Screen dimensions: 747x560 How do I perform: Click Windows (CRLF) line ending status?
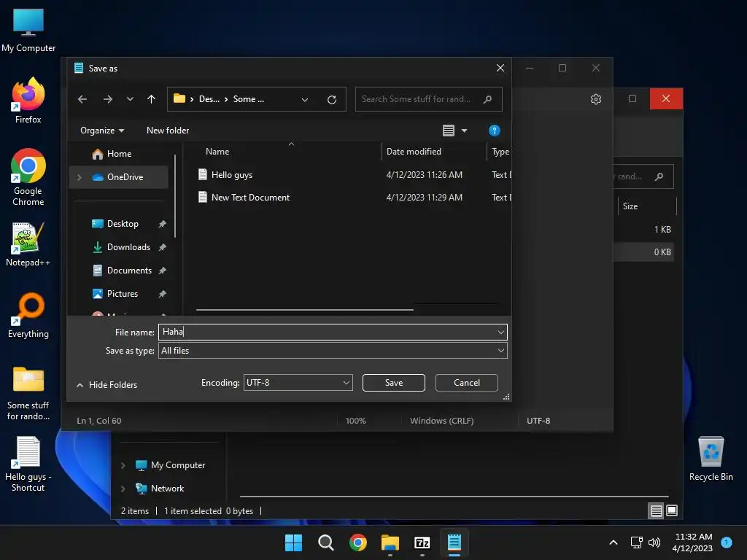pos(441,421)
